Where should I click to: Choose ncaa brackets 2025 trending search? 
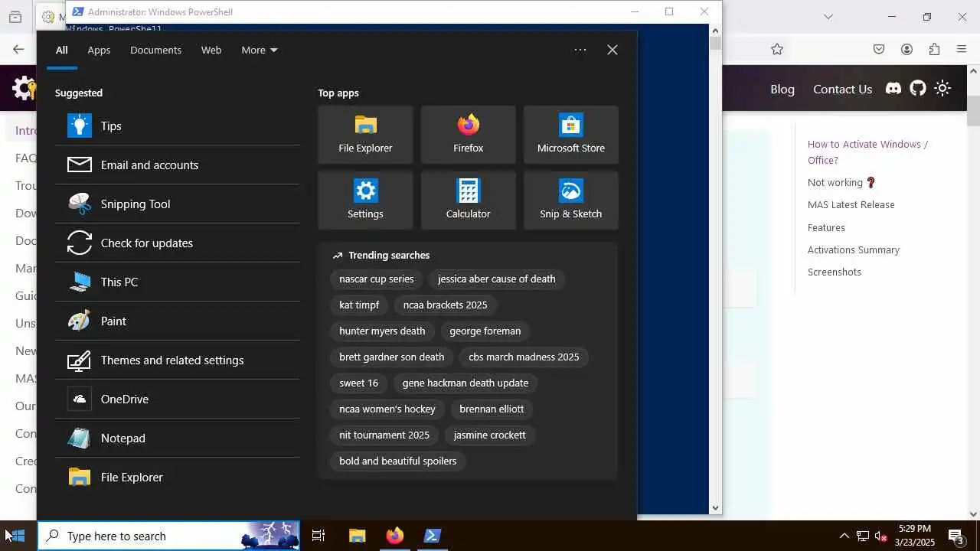tap(445, 305)
